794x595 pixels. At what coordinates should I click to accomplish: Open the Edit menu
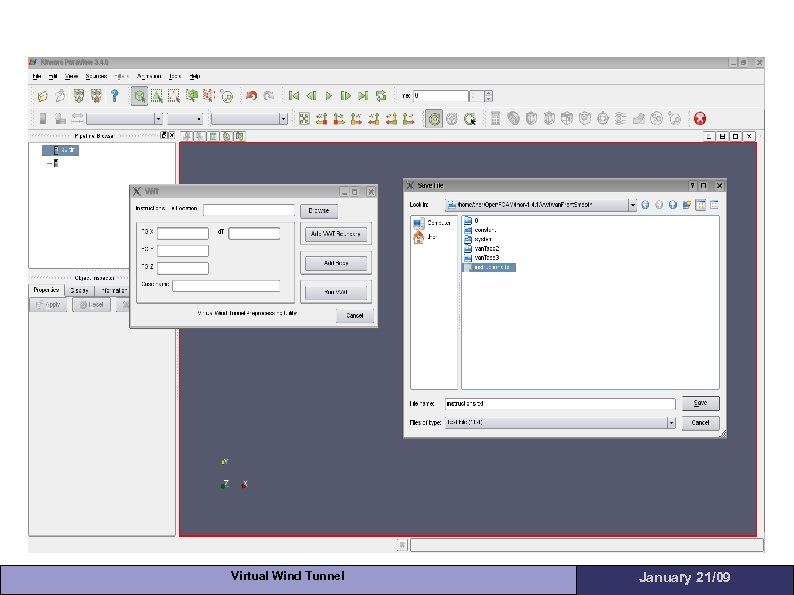[53, 76]
